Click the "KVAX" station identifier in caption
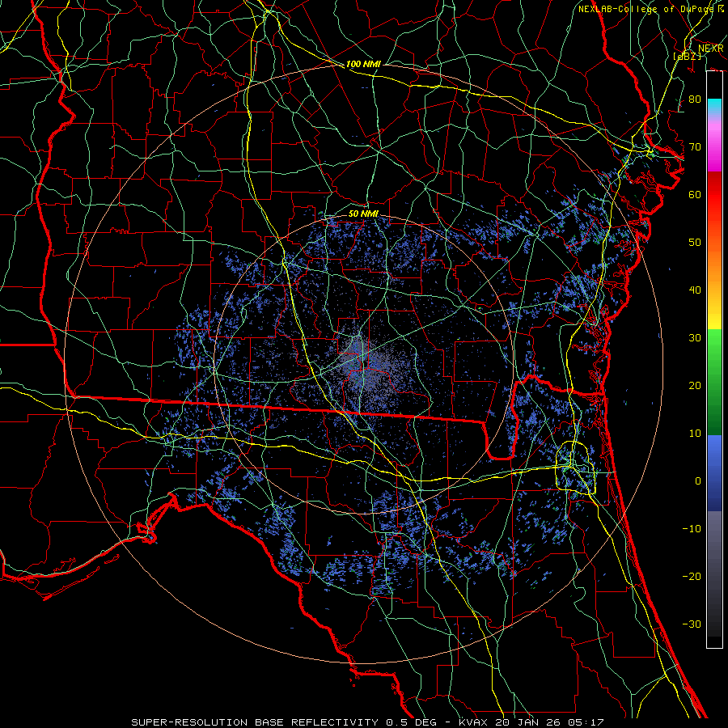Image resolution: width=728 pixels, height=728 pixels. coord(475,722)
